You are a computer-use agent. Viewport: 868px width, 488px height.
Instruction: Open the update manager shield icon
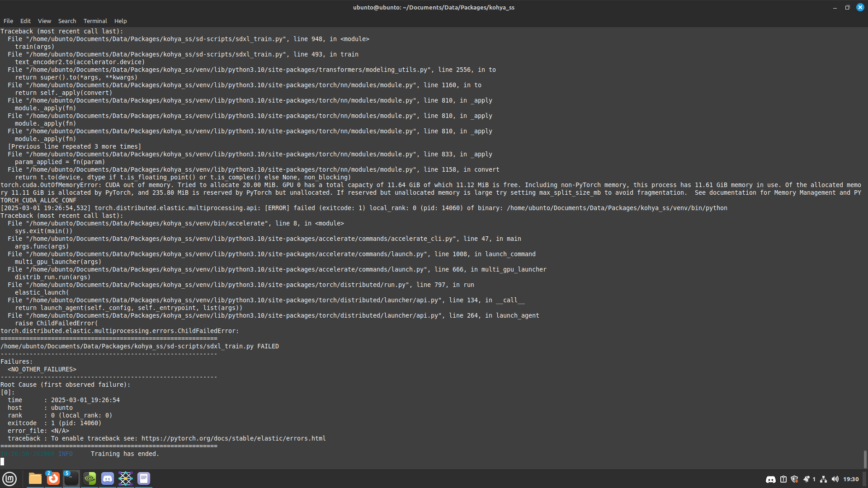pos(794,479)
